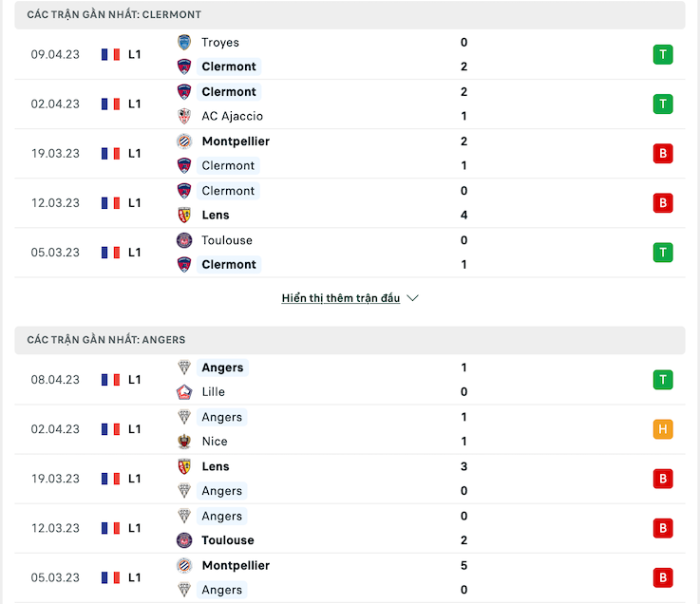
Task: Click the Angers crest in the 08.04.23 match
Action: pos(184,368)
